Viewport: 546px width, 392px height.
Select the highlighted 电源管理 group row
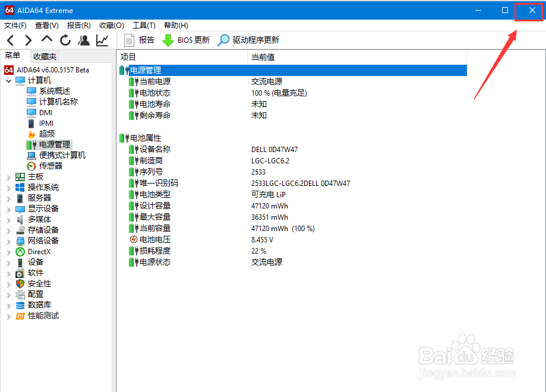coord(293,70)
